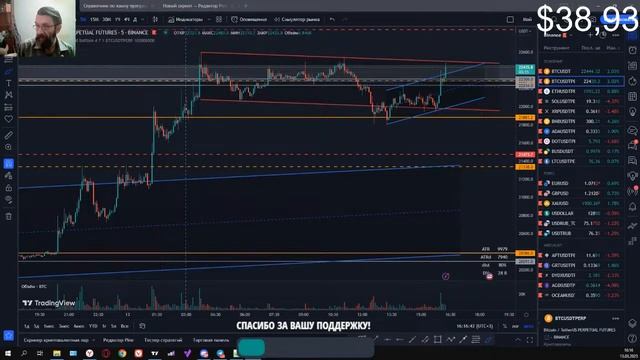Select the YTD date range
Screen dimensions: 640x360
[93, 326]
